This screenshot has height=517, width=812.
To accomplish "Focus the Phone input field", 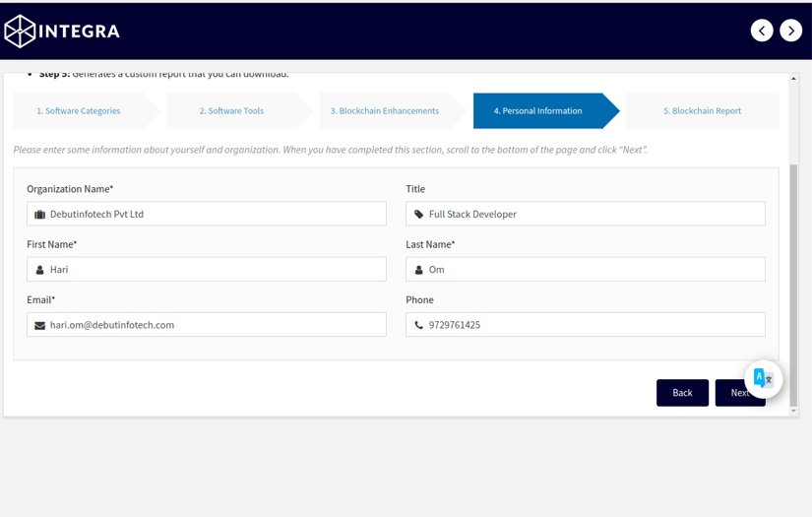I will point(586,325).
